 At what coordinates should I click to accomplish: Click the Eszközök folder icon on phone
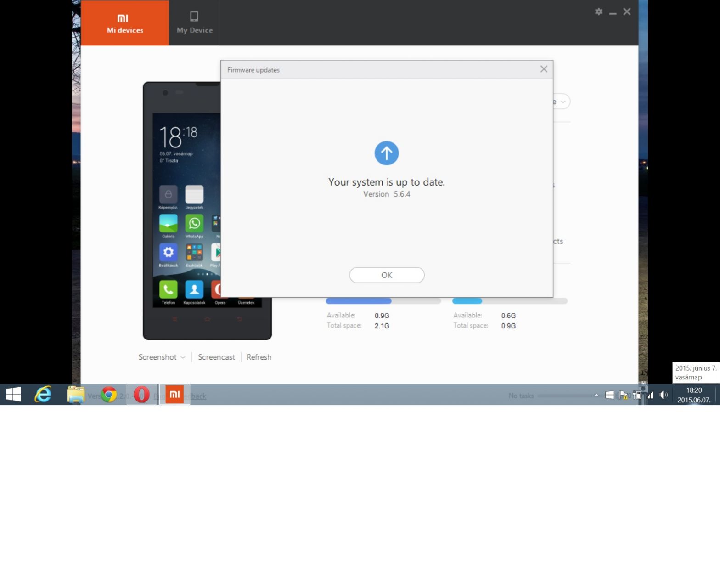(194, 252)
